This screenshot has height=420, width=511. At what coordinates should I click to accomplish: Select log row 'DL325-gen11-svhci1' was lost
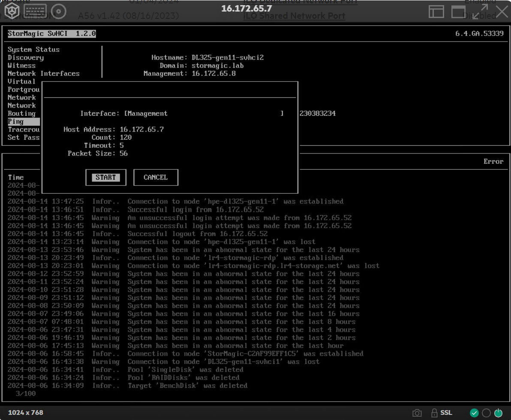(x=164, y=362)
